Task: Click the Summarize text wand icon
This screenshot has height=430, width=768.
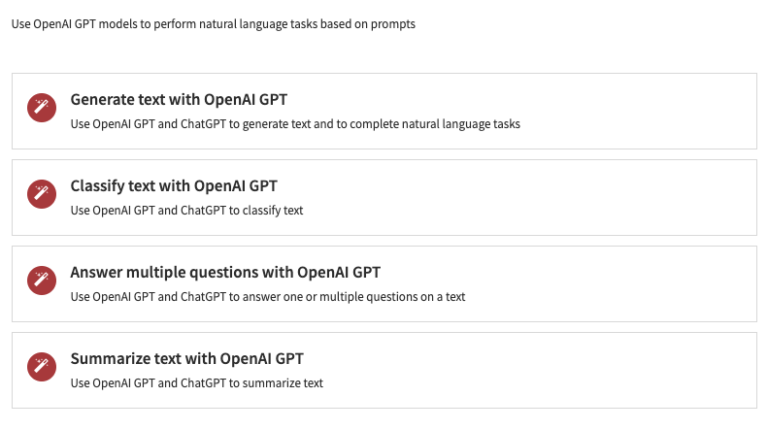Action: [x=41, y=366]
